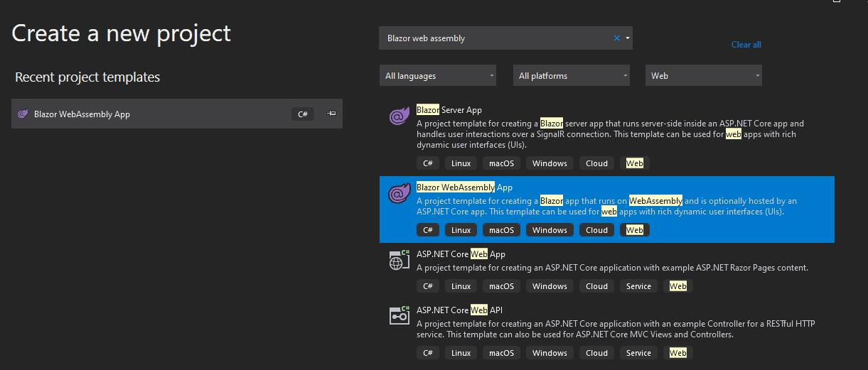Click the Blazor icon in recent project templates
This screenshot has width=868, height=370.
[23, 114]
